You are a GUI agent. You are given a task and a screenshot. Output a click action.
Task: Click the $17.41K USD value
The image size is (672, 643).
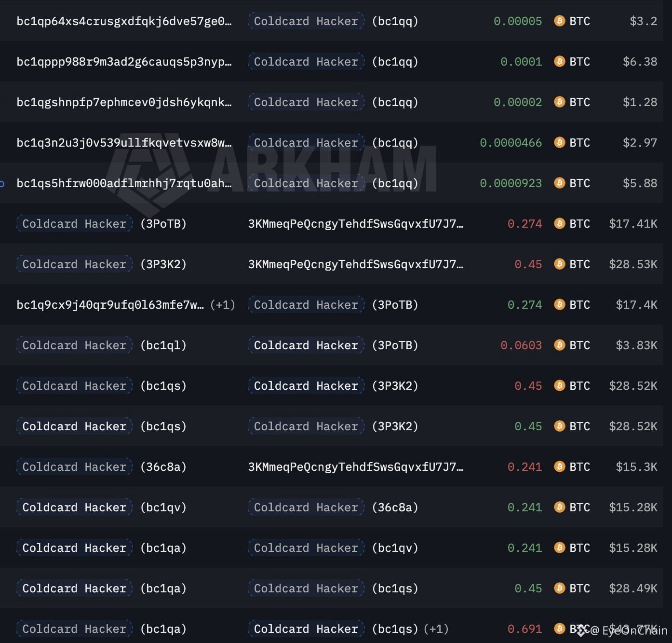[x=633, y=224]
